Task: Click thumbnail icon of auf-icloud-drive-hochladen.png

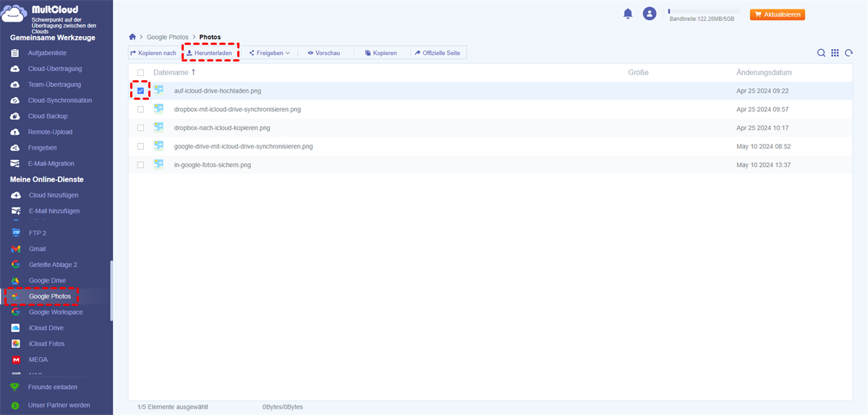Action: point(158,90)
